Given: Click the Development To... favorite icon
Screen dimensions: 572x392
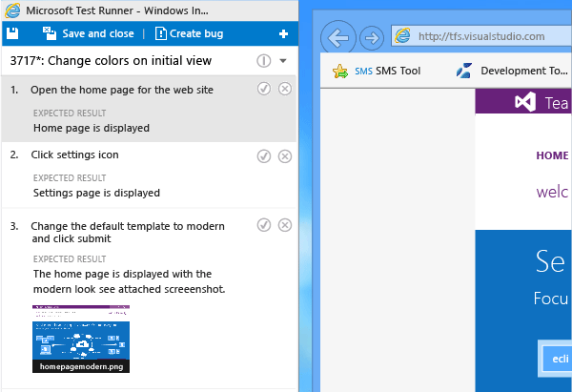Looking at the screenshot, I should (464, 71).
